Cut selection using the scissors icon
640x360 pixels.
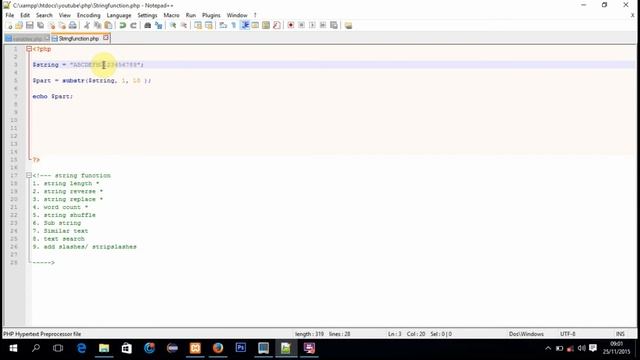pos(87,26)
